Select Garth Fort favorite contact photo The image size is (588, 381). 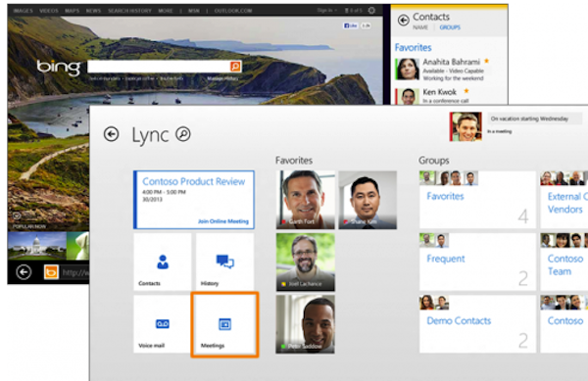(305, 200)
